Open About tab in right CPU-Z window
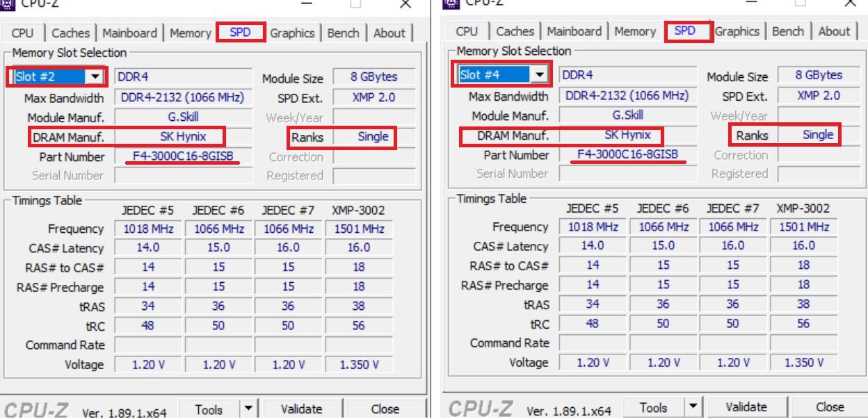Screen dimensions: 868x419 [x=835, y=31]
